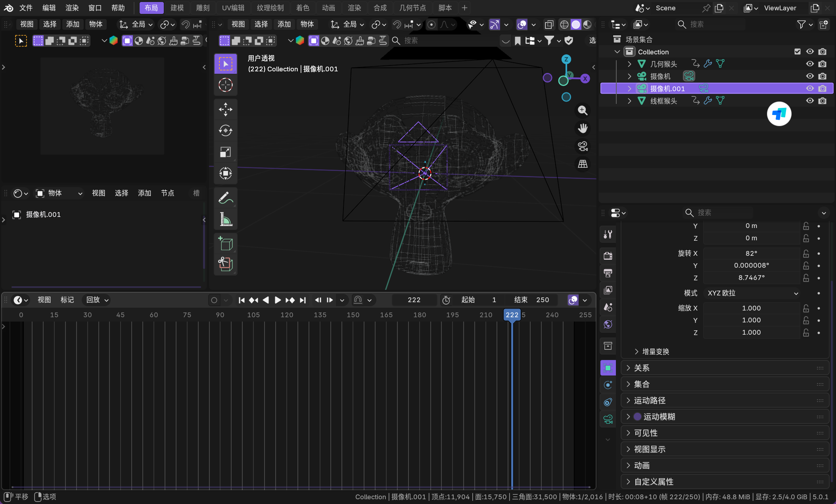Expand the 运动路径 panel
Image resolution: width=836 pixels, height=504 pixels.
pos(650,401)
